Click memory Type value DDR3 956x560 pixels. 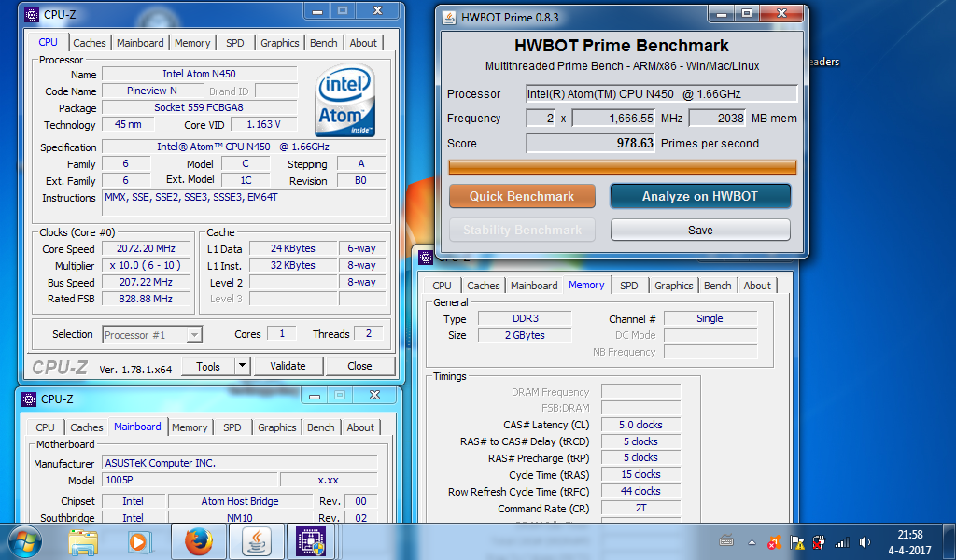(x=525, y=318)
